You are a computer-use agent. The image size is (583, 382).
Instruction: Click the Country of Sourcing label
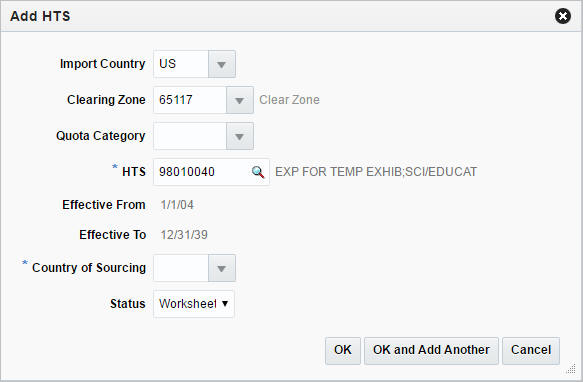pyautogui.click(x=89, y=268)
